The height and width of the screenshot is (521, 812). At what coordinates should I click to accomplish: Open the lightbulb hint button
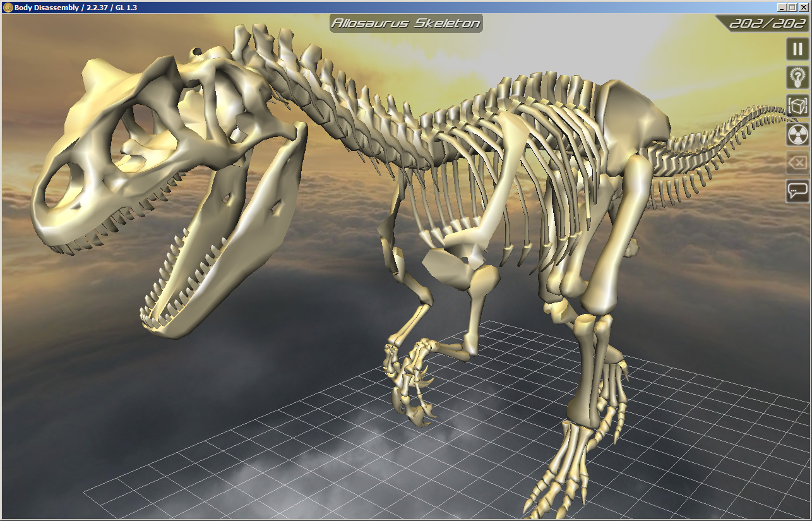[x=797, y=77]
